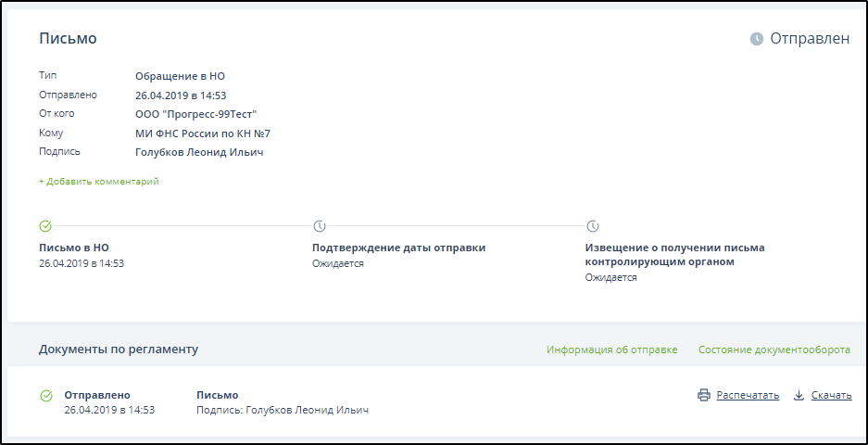Select the Извещение о получении письма stage
868x445 pixels.
pyautogui.click(x=674, y=254)
